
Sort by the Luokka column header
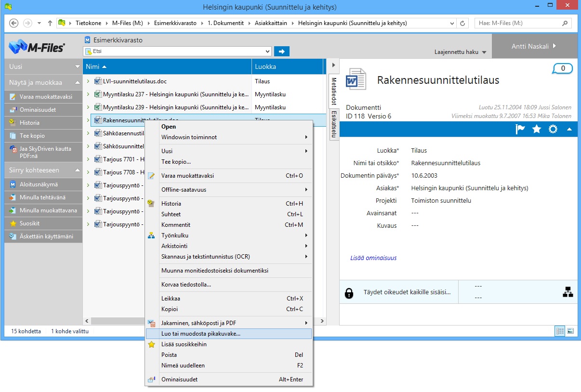click(x=287, y=66)
